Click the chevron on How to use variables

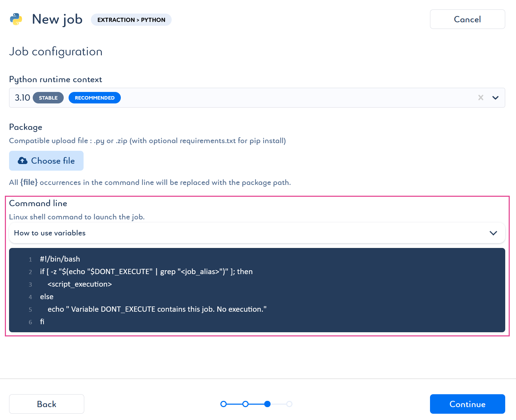493,233
